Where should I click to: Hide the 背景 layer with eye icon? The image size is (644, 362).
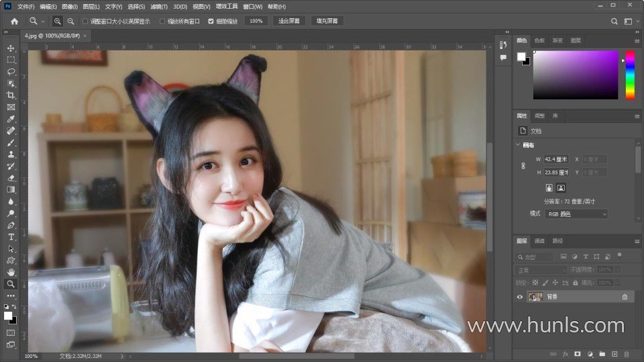pyautogui.click(x=519, y=297)
